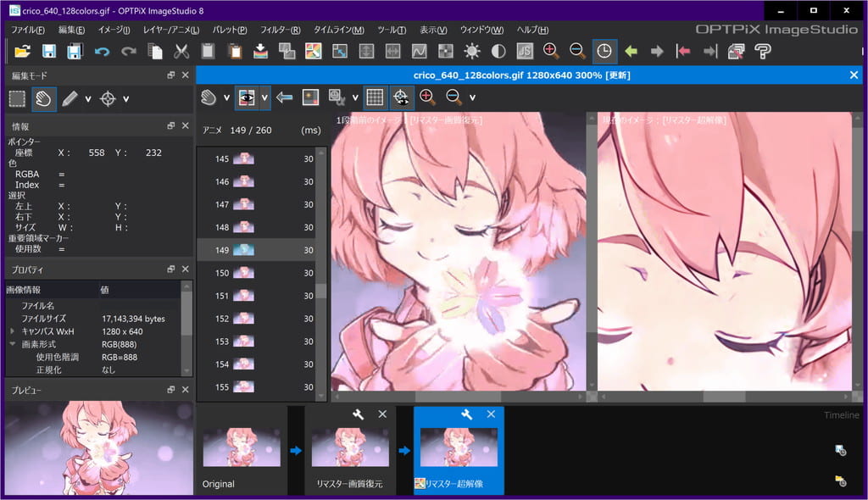Adjust brightness with the sun icon
This screenshot has height=500, width=868.
tap(472, 52)
